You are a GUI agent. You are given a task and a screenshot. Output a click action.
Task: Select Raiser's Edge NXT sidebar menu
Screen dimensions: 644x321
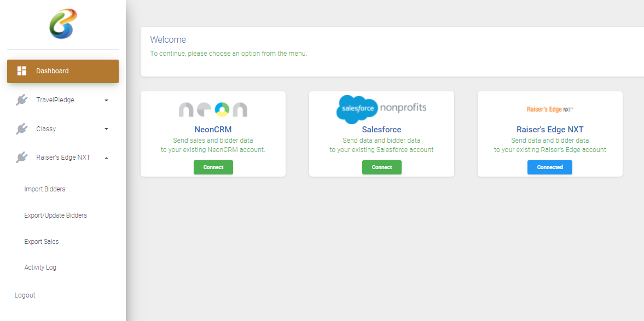[x=63, y=157]
